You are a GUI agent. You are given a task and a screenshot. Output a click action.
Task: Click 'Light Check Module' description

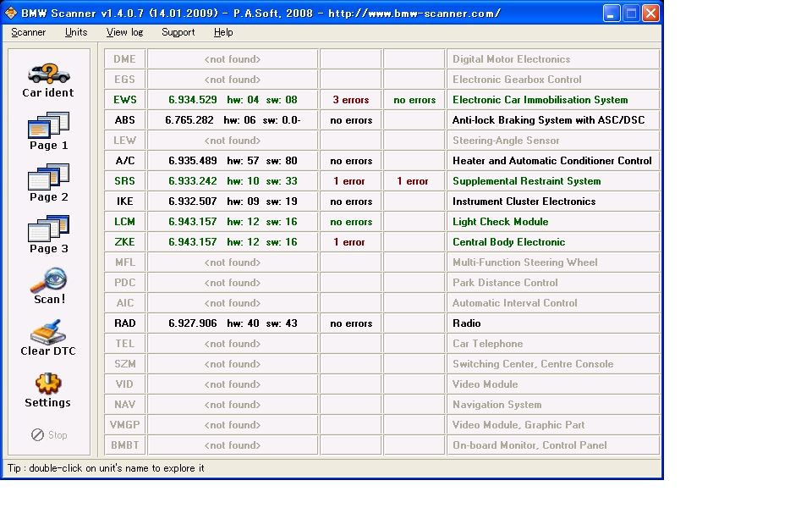pos(500,221)
